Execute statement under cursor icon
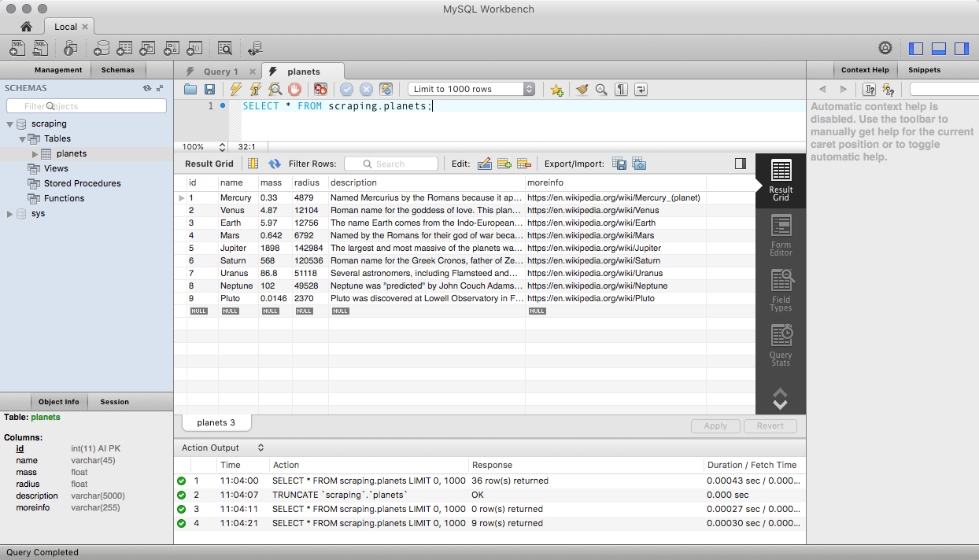Image resolution: width=979 pixels, height=560 pixels. [x=255, y=90]
